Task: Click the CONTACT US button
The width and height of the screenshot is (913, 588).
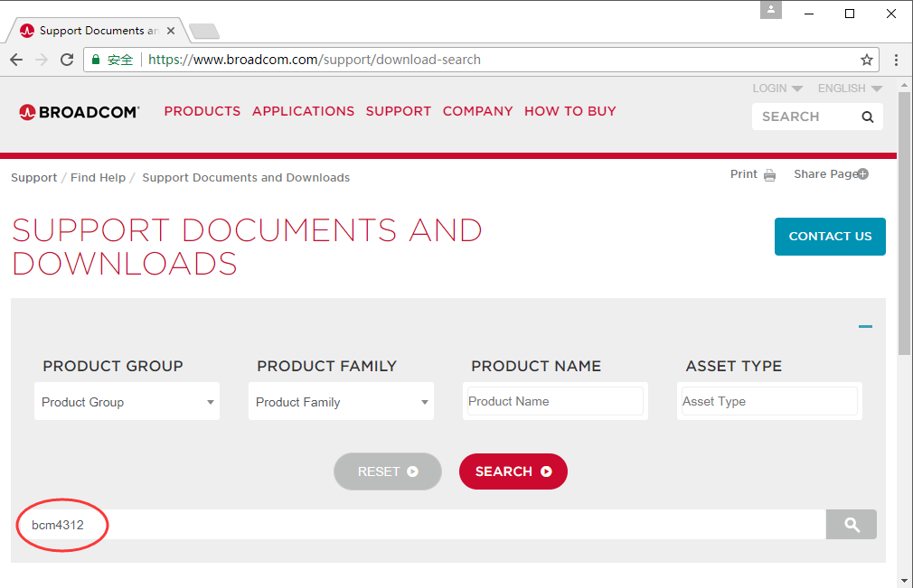Action: 830,237
